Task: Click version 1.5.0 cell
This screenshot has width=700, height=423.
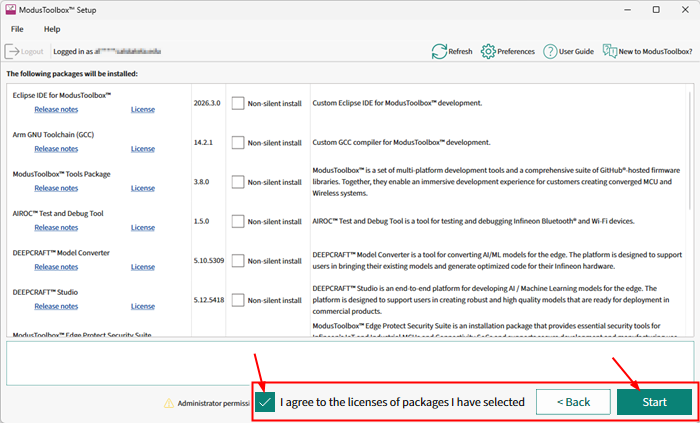Action: pyautogui.click(x=201, y=221)
